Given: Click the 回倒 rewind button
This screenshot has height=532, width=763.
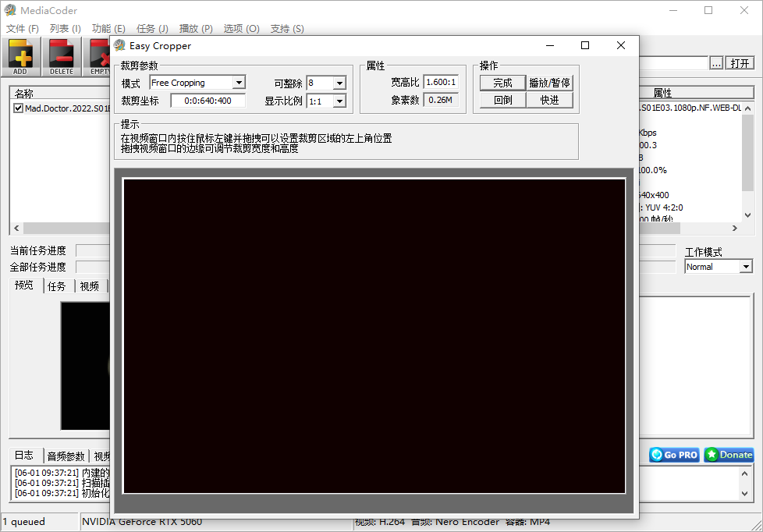Looking at the screenshot, I should (502, 101).
